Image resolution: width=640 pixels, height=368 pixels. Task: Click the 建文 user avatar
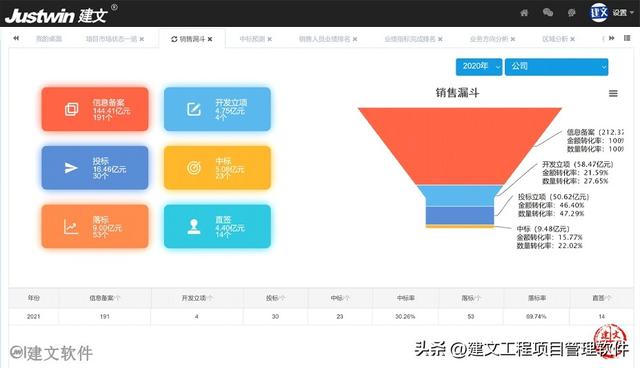coord(599,12)
